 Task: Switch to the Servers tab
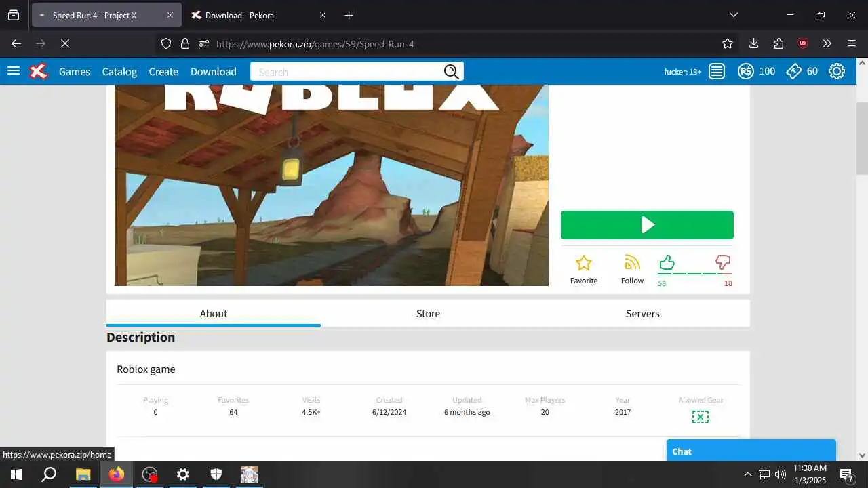[643, 313]
